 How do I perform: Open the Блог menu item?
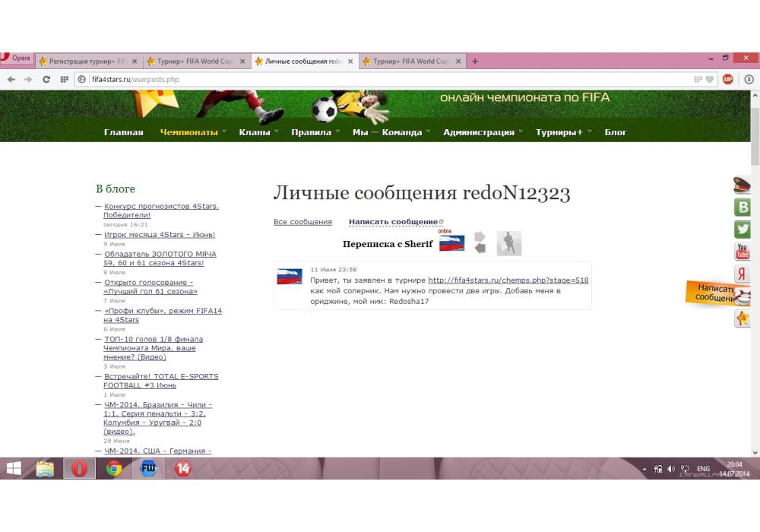click(x=616, y=132)
